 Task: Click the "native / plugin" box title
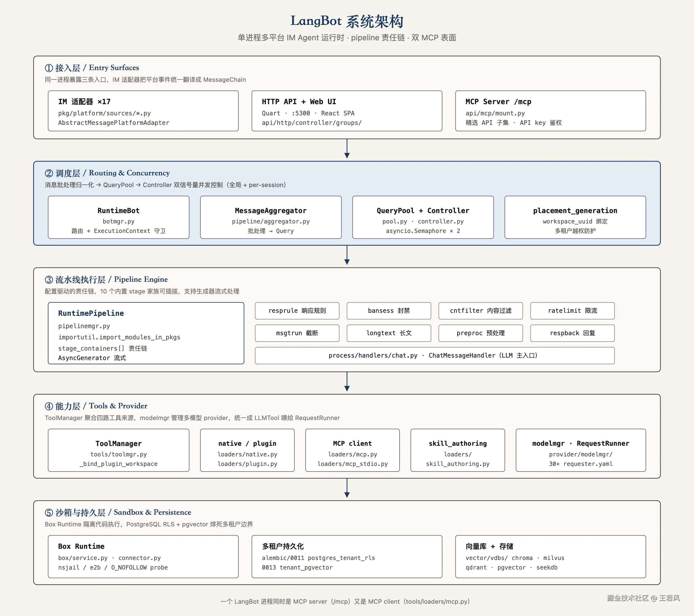(x=247, y=444)
